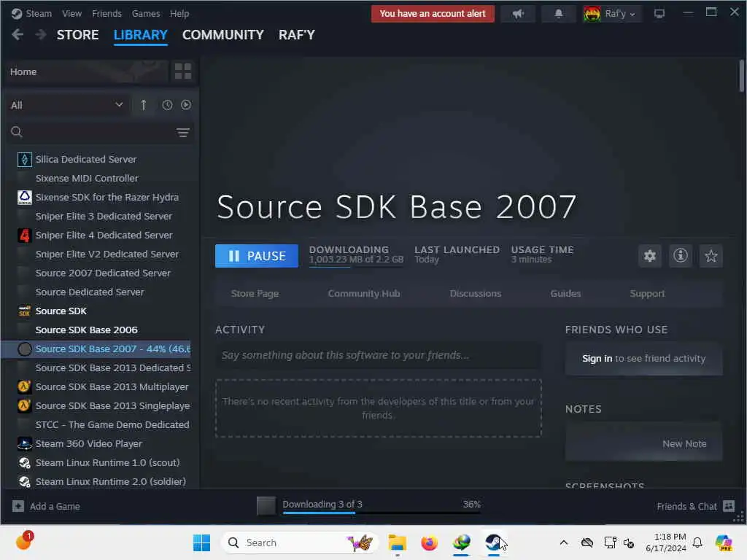This screenshot has width=747, height=560.
Task: Go to the STORE tab
Action: tap(77, 35)
